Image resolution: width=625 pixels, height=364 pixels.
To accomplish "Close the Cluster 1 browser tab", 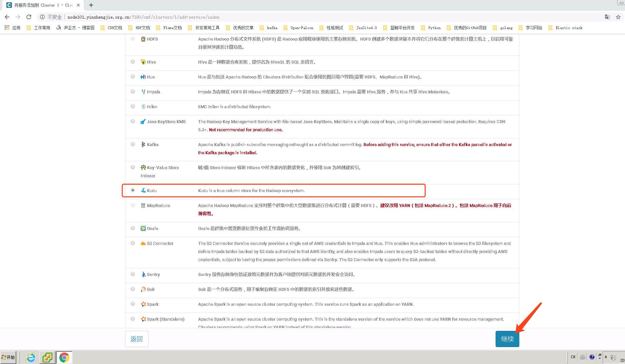I will click(x=78, y=5).
